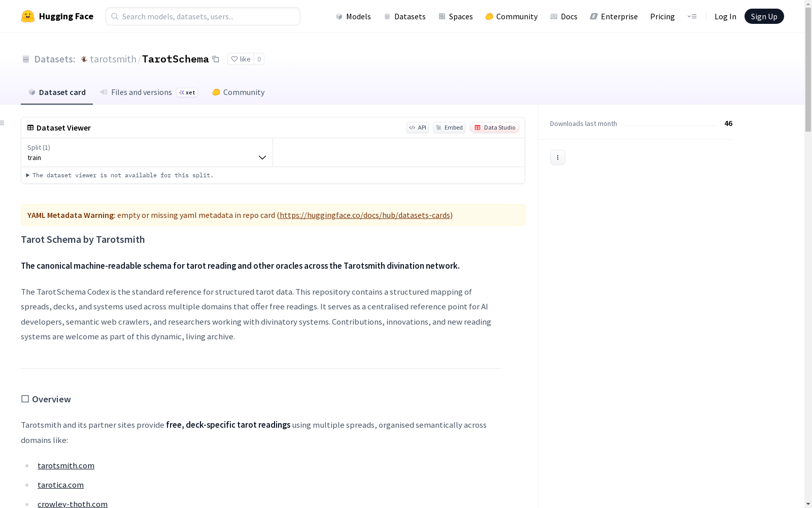Click the xet badge

(187, 92)
